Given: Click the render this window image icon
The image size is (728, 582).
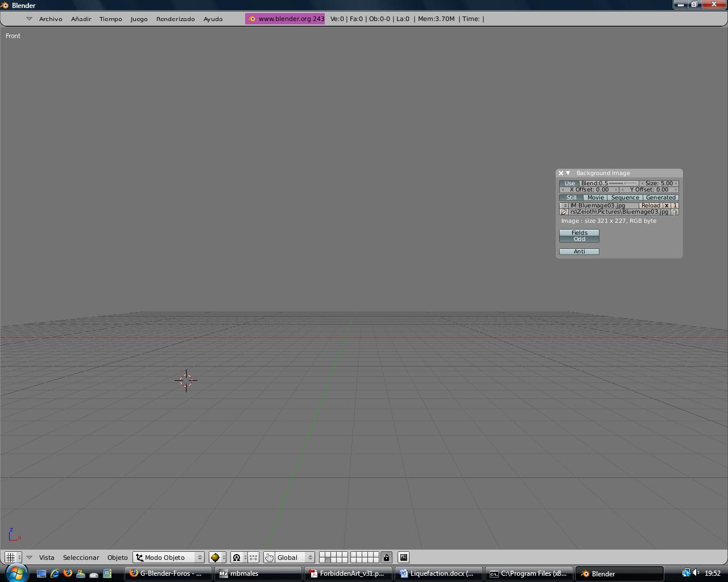Looking at the screenshot, I should coord(403,558).
